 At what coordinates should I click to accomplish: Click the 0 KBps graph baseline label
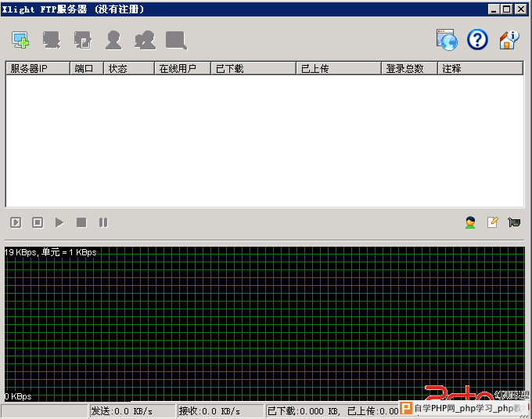click(x=18, y=396)
